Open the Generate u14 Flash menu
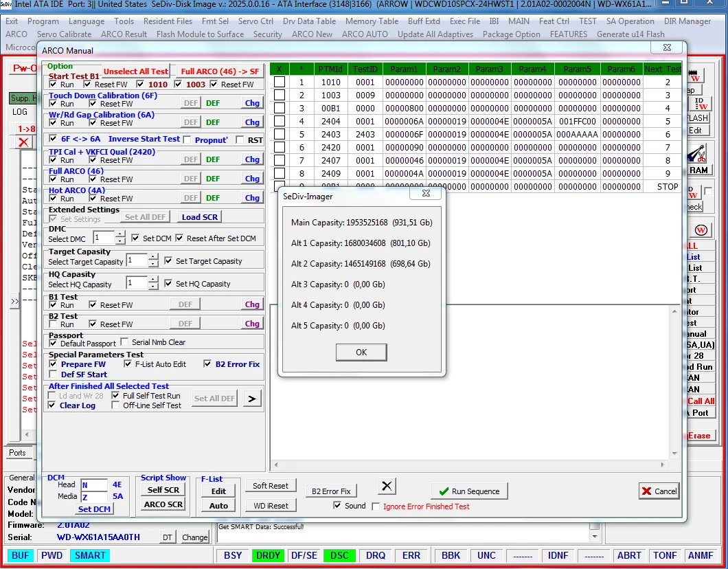 point(630,34)
